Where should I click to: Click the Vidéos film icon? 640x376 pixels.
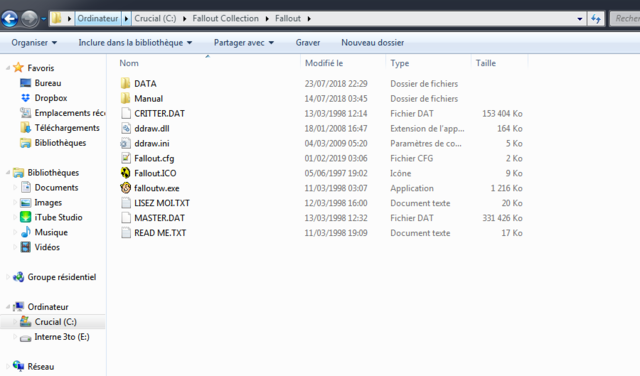click(x=25, y=247)
